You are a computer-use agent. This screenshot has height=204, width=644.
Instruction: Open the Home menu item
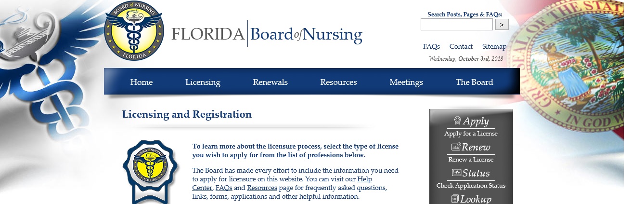tap(141, 82)
